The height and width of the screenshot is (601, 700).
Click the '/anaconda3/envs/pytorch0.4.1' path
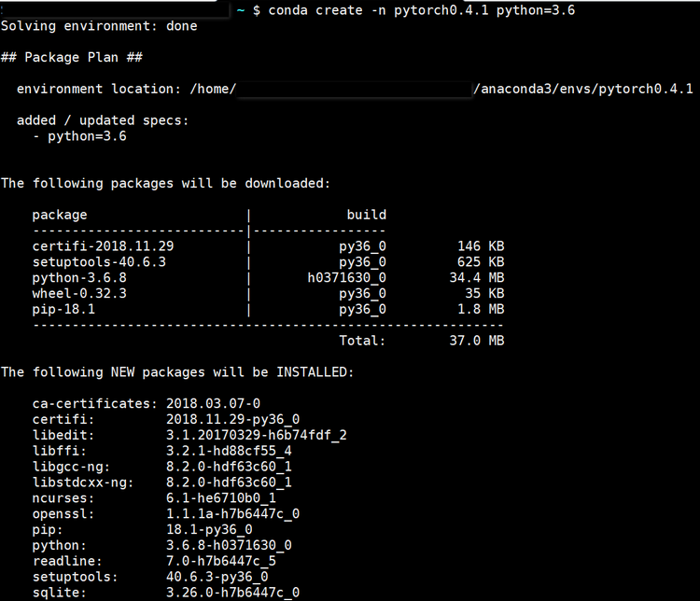point(583,89)
